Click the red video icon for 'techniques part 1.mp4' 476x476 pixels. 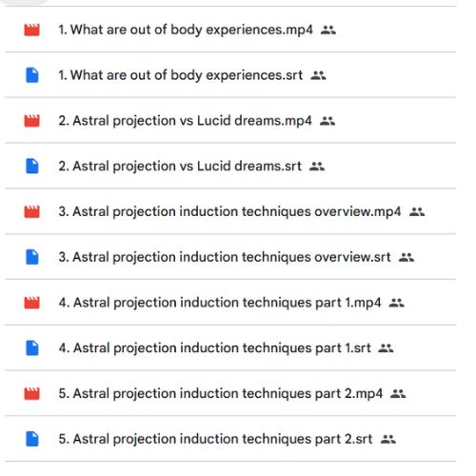(32, 303)
